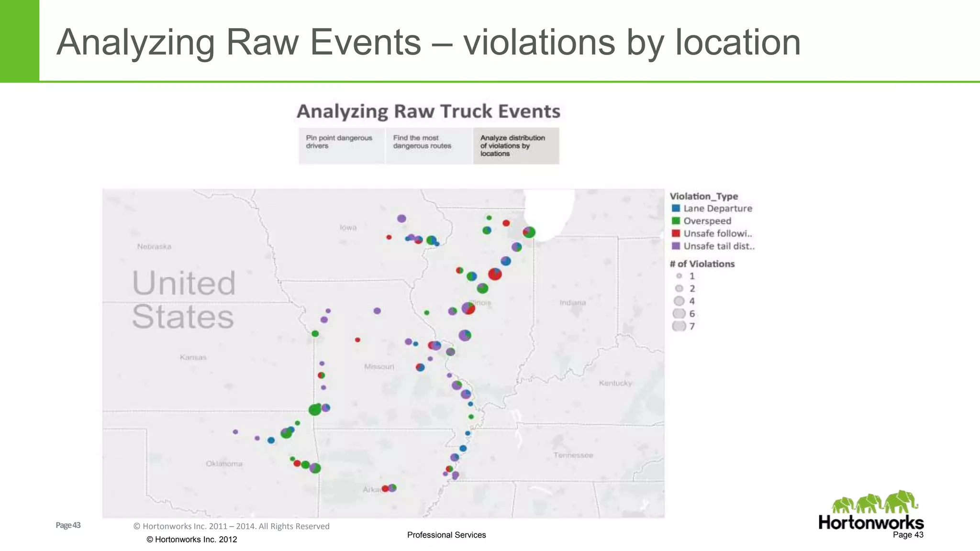Click the size-6 violations legend circle

(x=679, y=314)
